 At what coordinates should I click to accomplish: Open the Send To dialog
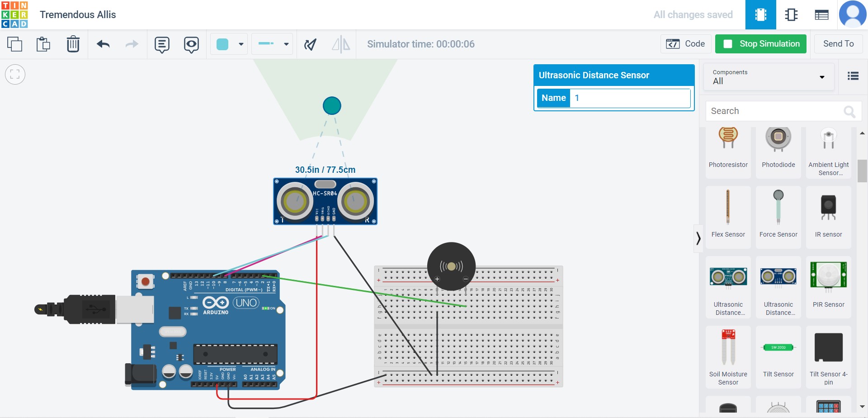point(838,44)
